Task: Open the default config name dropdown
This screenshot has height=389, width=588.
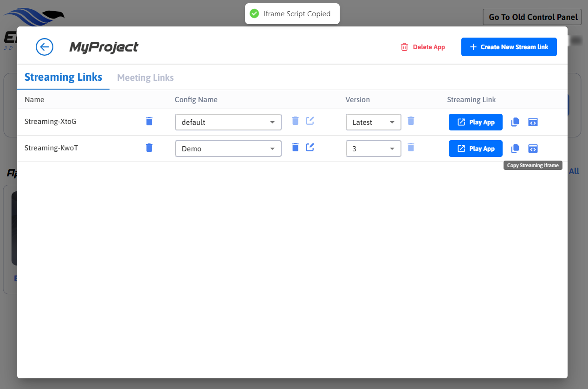Action: (228, 123)
